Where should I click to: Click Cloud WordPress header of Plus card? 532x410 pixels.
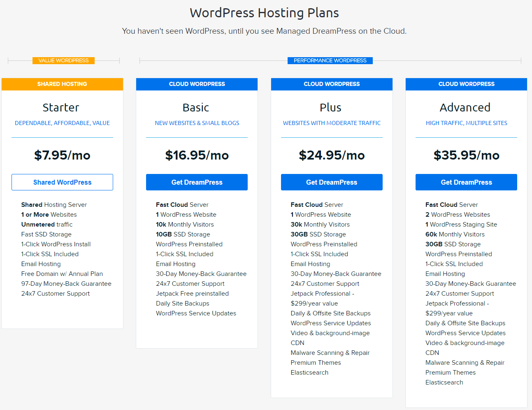pyautogui.click(x=332, y=84)
